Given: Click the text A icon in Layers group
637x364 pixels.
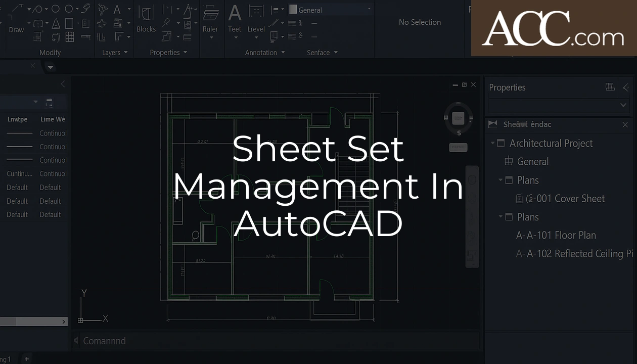Looking at the screenshot, I should pyautogui.click(x=117, y=10).
